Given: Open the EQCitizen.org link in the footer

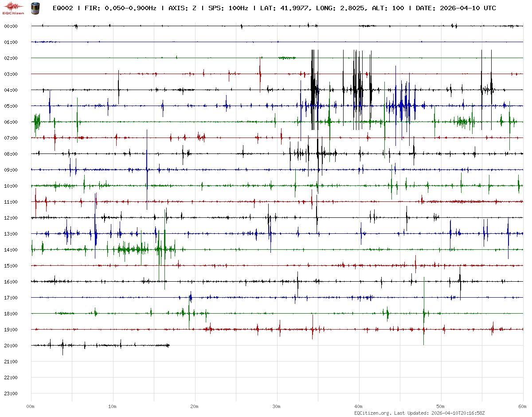Looking at the screenshot, I should coord(372,413).
